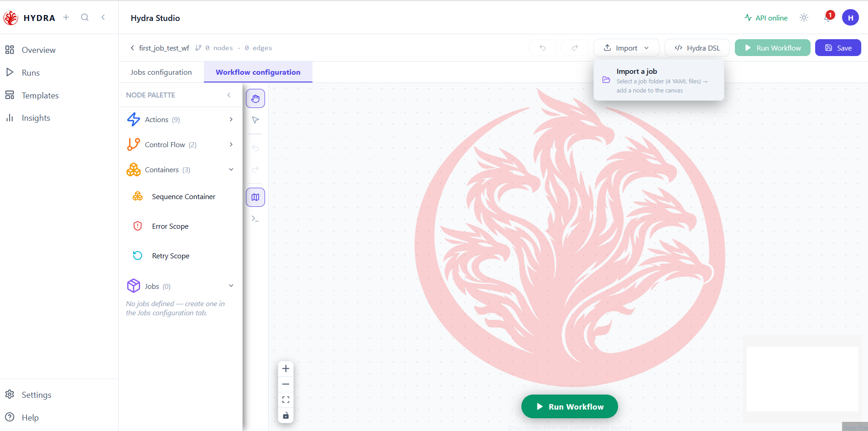
Task: Click the Control Flow branch icon
Action: click(134, 144)
